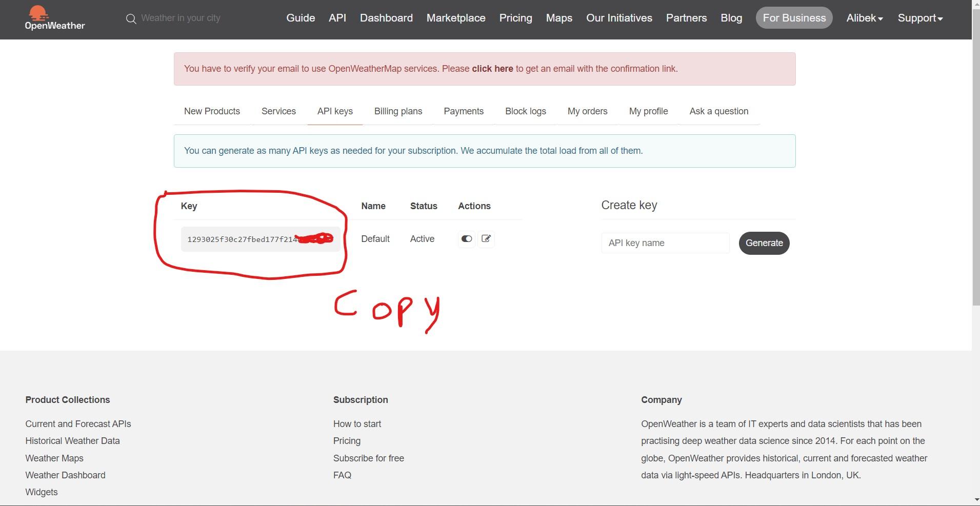980x506 pixels.
Task: Click the Generate key button
Action: [x=764, y=243]
